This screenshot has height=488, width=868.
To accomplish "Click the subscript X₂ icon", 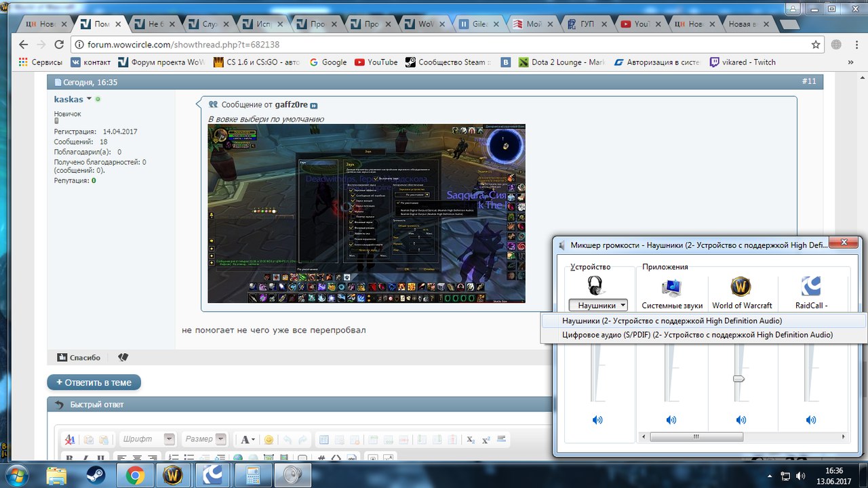I will pos(471,440).
